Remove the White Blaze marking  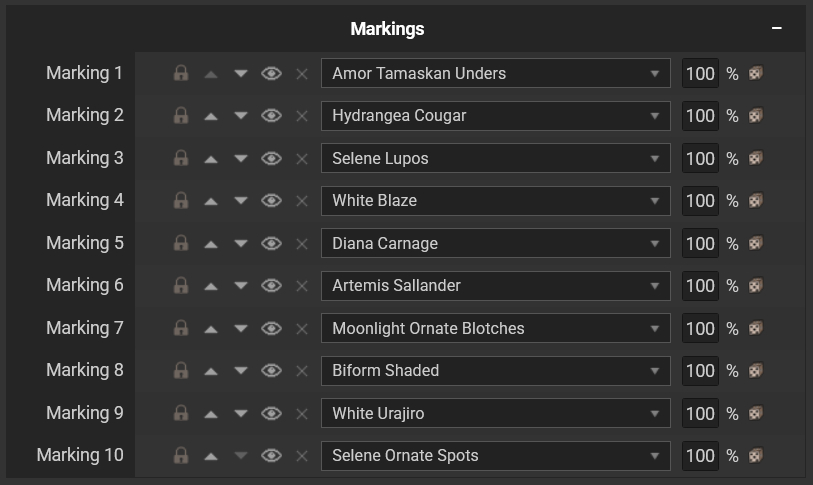coord(302,201)
